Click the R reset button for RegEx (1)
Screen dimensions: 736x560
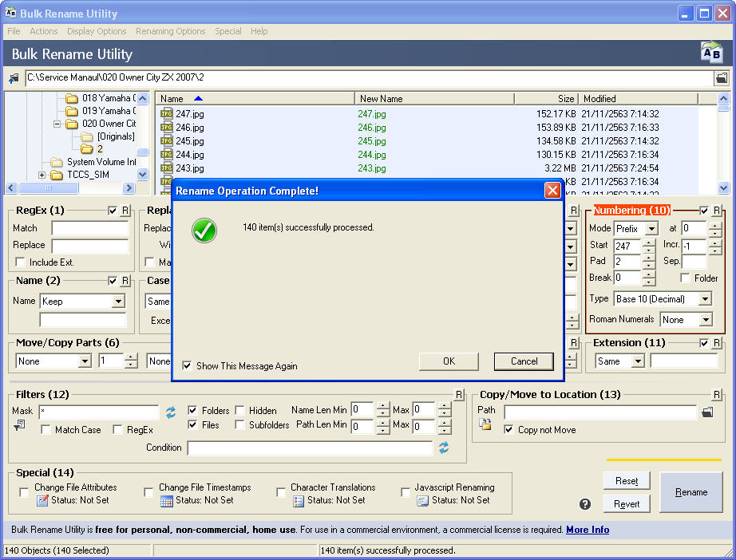coord(125,211)
